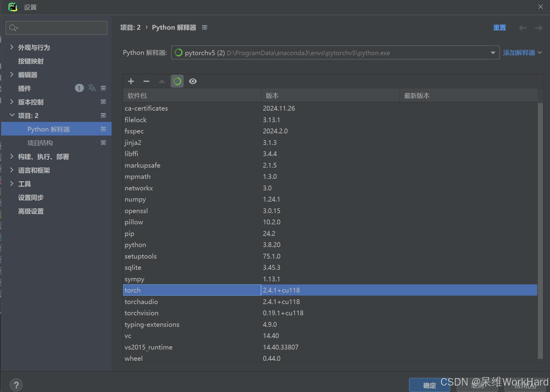Screen dimensions: 550x392
Task: Select the setuptools package row
Action: click(330, 256)
